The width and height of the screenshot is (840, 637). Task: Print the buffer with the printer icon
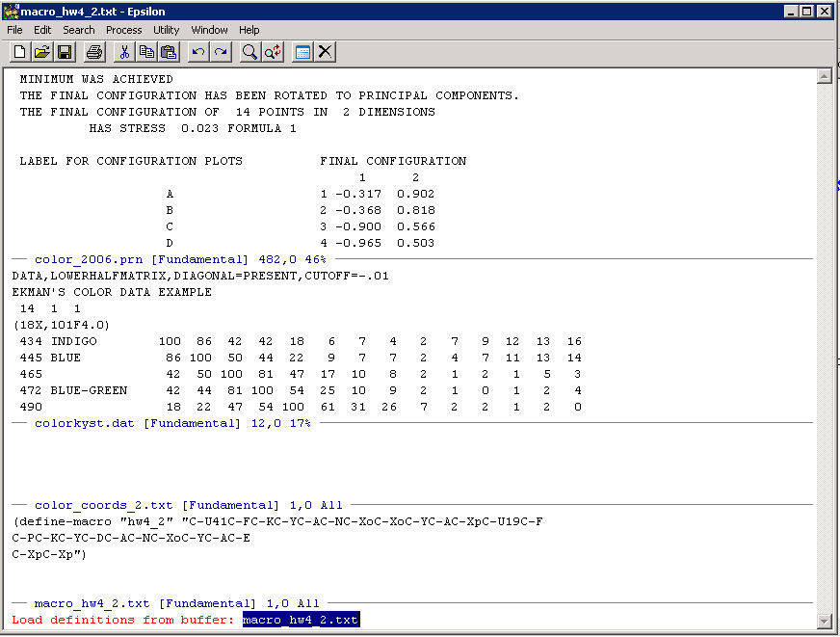93,52
